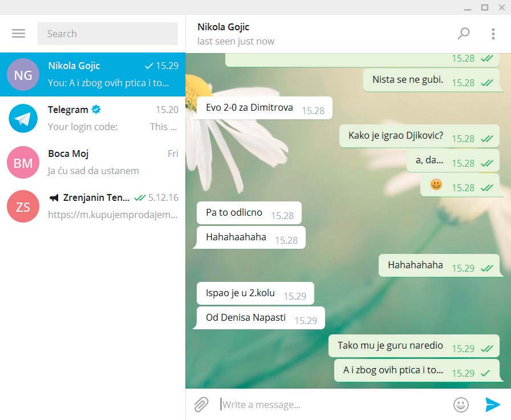
Task: Click double check next to Zrenjanin chat
Action: tap(140, 197)
